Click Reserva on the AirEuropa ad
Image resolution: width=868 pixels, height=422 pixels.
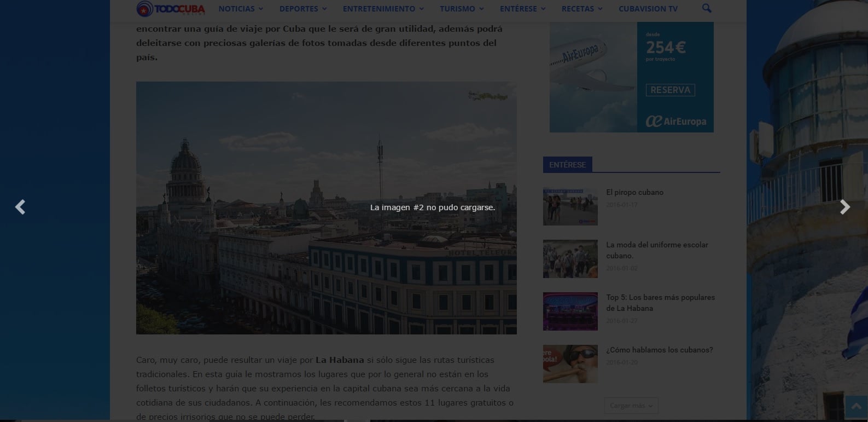670,90
